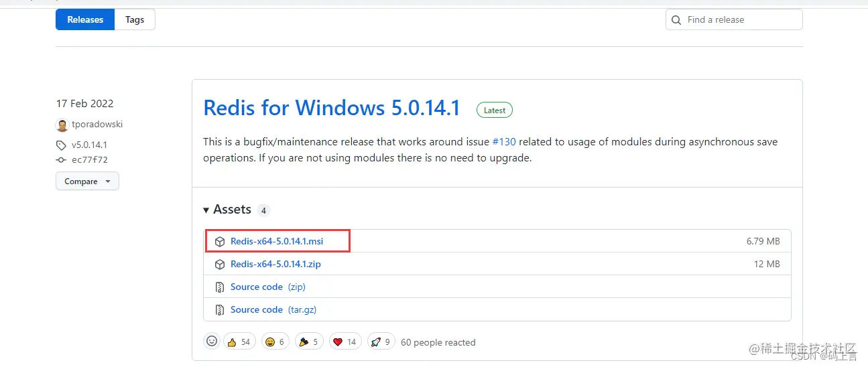Image resolution: width=868 pixels, height=367 pixels.
Task: Click the laugh reaction with 6
Action: (x=275, y=342)
